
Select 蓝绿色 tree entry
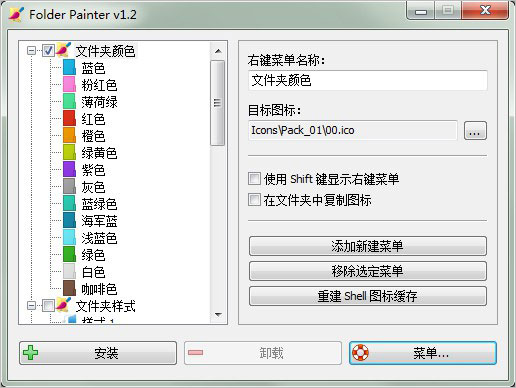coord(99,204)
